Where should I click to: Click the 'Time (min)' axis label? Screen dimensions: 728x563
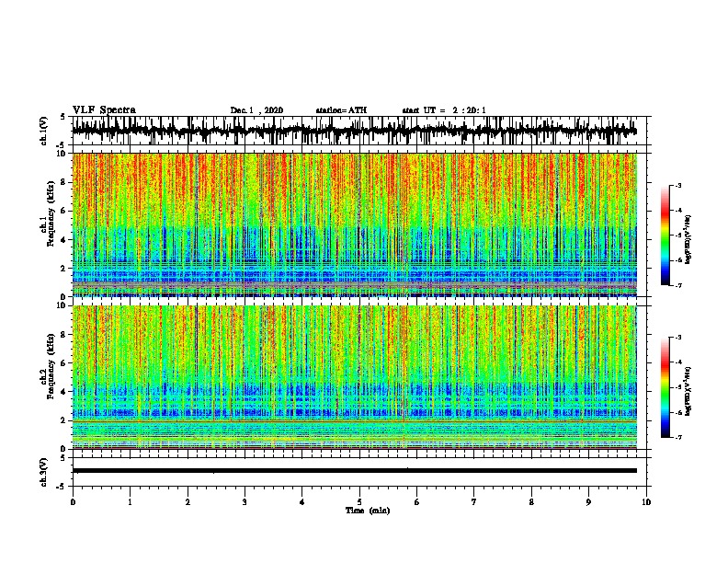pyautogui.click(x=368, y=511)
